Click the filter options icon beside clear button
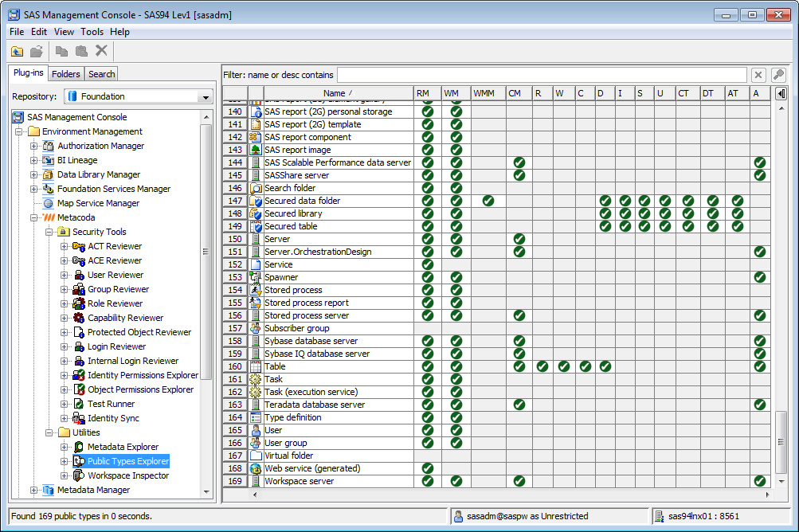 [x=778, y=75]
